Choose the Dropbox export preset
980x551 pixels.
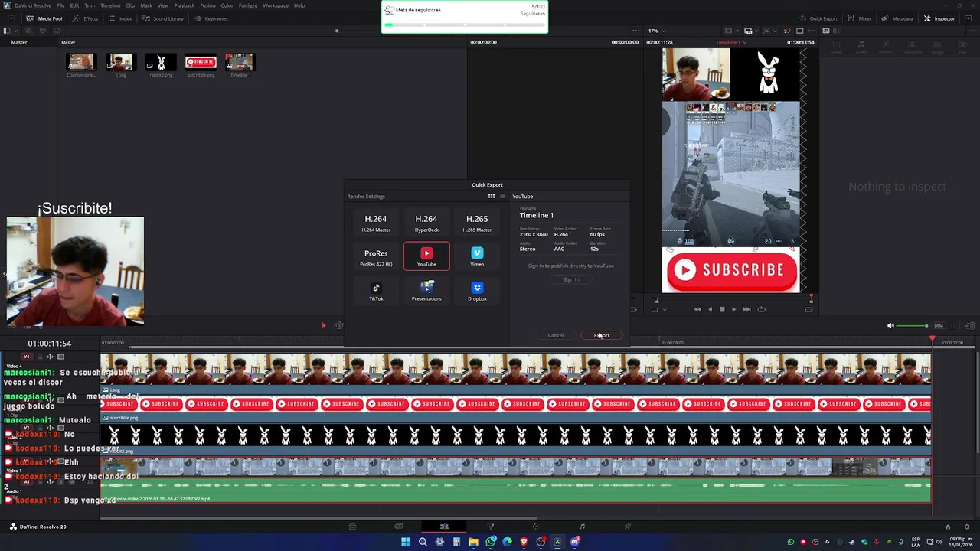[477, 292]
